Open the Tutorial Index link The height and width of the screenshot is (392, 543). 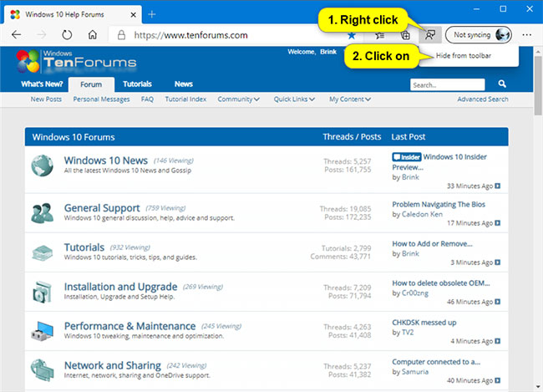pyautogui.click(x=185, y=99)
